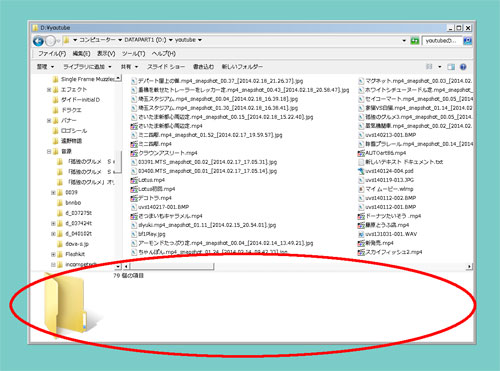The width and height of the screenshot is (500, 371).
Task: Click the green refresh icon beside address bar
Action: pos(414,41)
